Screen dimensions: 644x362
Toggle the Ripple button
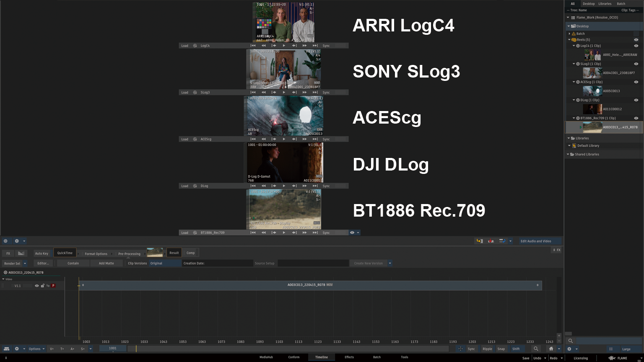click(487, 349)
